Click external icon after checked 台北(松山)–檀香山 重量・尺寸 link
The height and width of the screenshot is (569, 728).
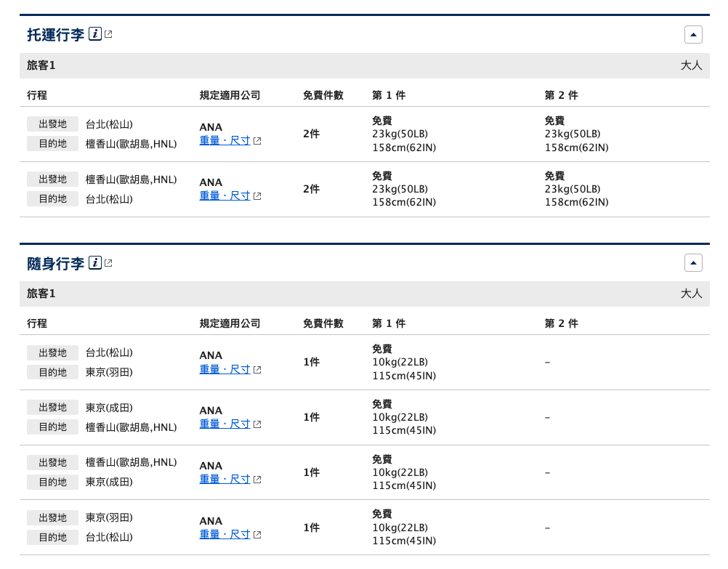click(x=257, y=141)
